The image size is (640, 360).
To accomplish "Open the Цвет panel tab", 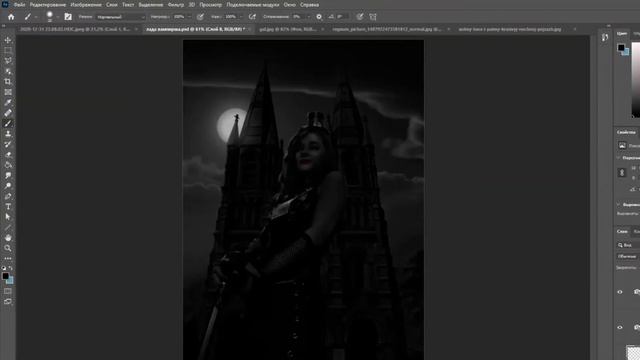I will click(x=622, y=33).
